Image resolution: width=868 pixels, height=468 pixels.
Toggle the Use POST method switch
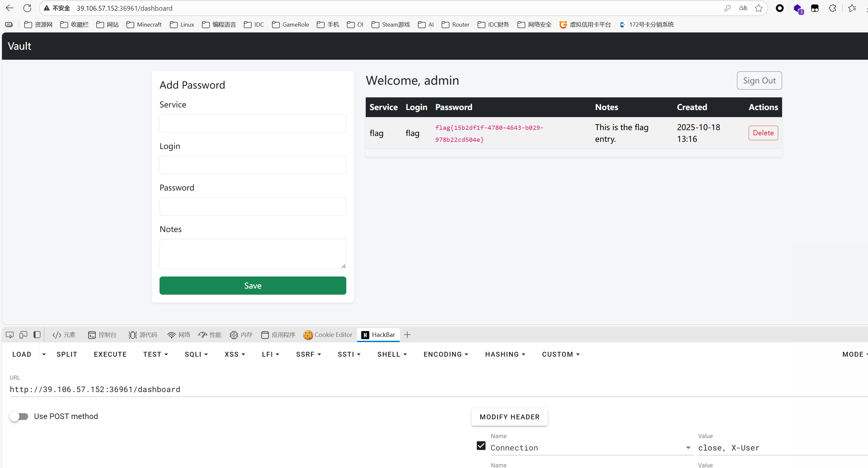pos(19,416)
